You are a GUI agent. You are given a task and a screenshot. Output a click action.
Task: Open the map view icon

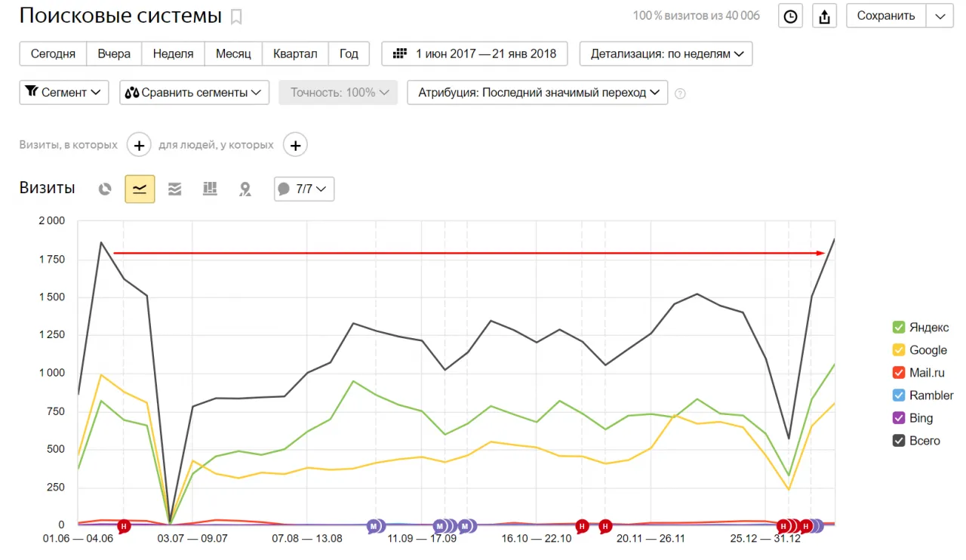(245, 189)
